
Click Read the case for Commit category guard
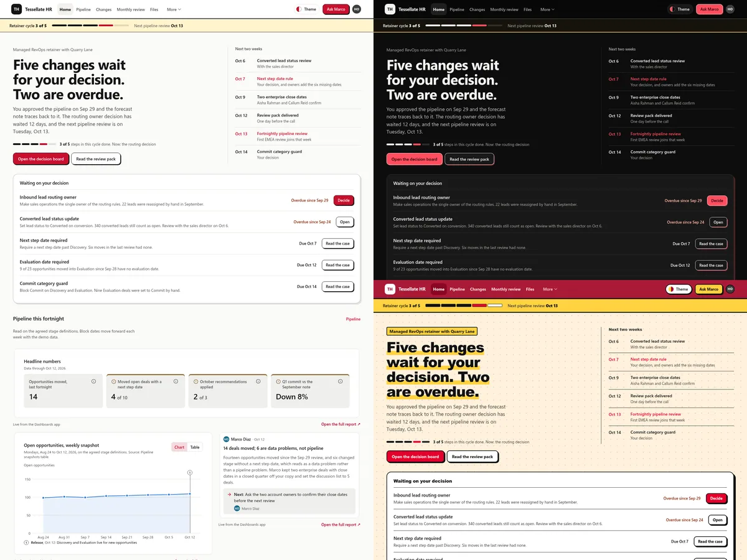pyautogui.click(x=337, y=287)
